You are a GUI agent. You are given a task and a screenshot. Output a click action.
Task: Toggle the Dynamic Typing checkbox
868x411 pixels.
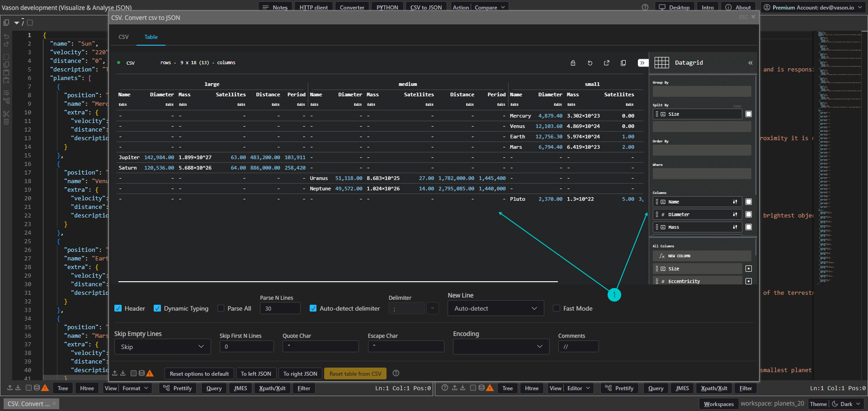(x=157, y=308)
